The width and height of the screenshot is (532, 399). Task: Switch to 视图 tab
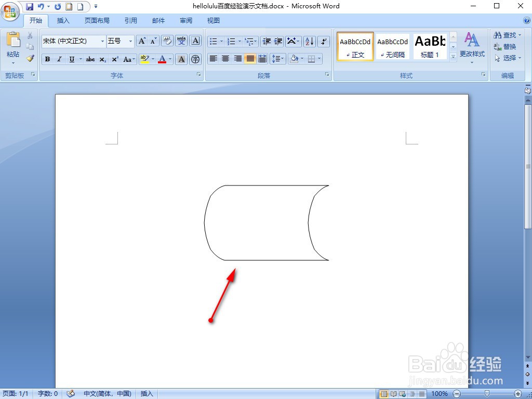tap(214, 21)
